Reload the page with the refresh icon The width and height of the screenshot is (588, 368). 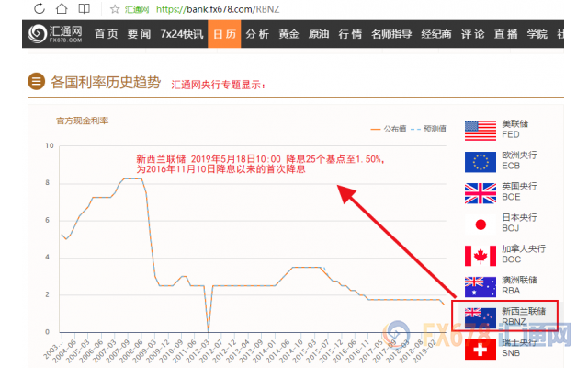[x=39, y=8]
